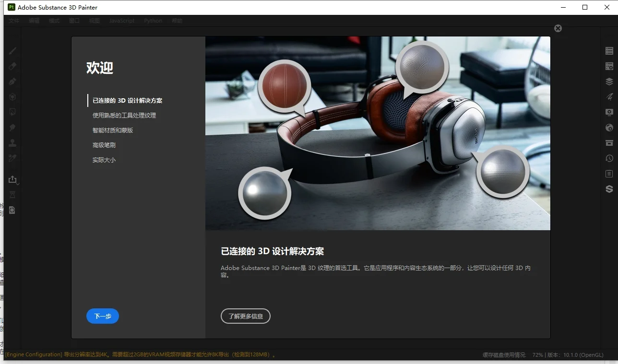The height and width of the screenshot is (364, 618).
Task: Click the 了解更多信息 button
Action: click(245, 316)
